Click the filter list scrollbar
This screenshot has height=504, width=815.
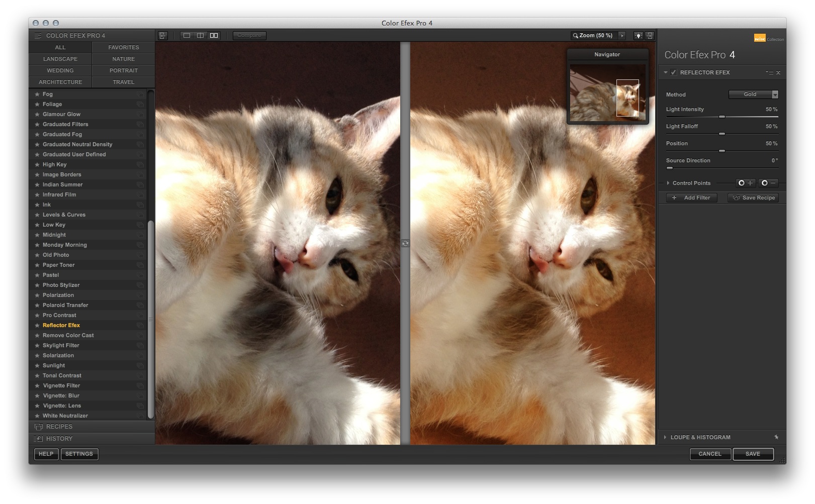point(150,320)
